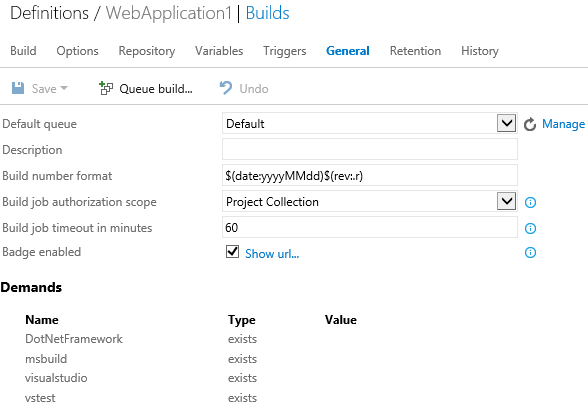Click the Description input field
The width and height of the screenshot is (588, 411).
370,149
